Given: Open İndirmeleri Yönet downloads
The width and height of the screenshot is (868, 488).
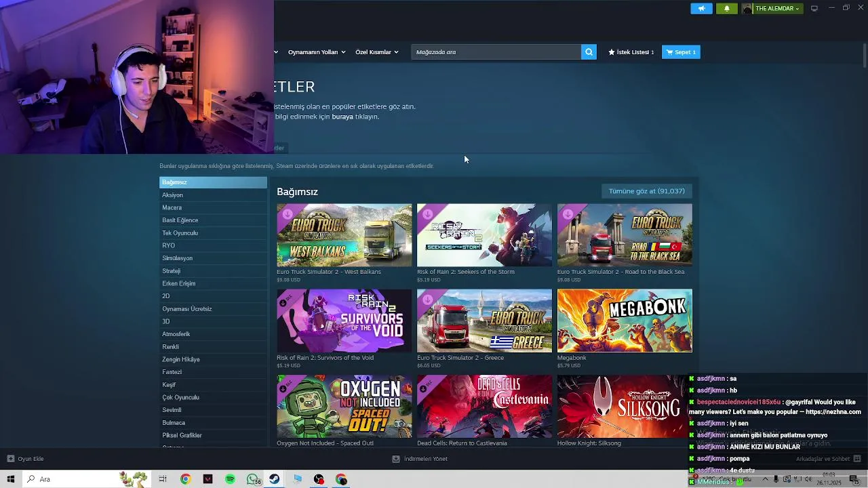Looking at the screenshot, I should point(420,459).
